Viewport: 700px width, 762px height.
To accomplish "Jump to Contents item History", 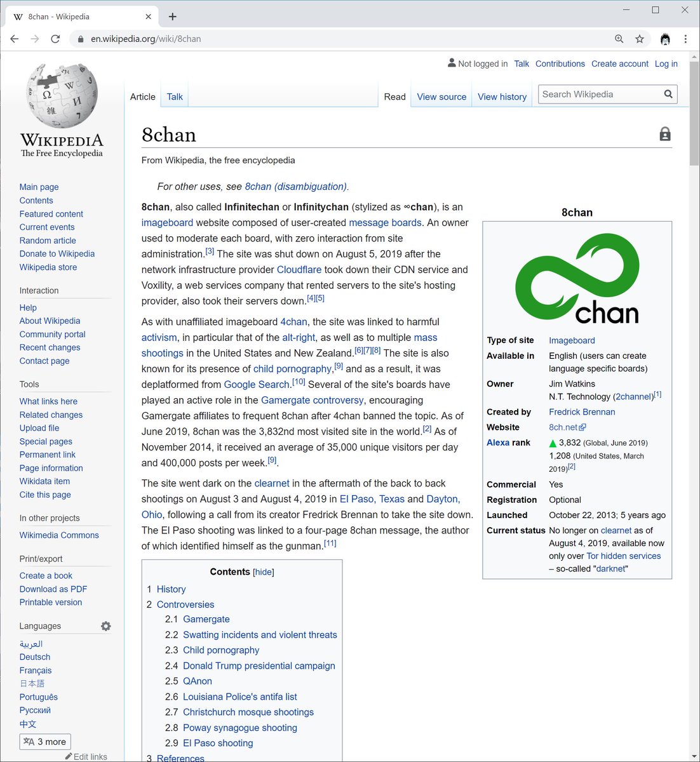I will click(171, 589).
